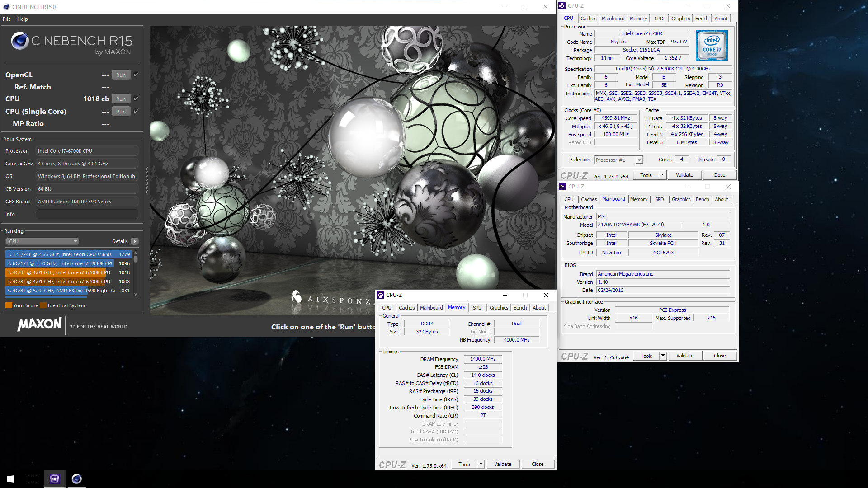Click the NB Frequency 4000.0 MHz value
Screen dimensions: 868x488
517,340
